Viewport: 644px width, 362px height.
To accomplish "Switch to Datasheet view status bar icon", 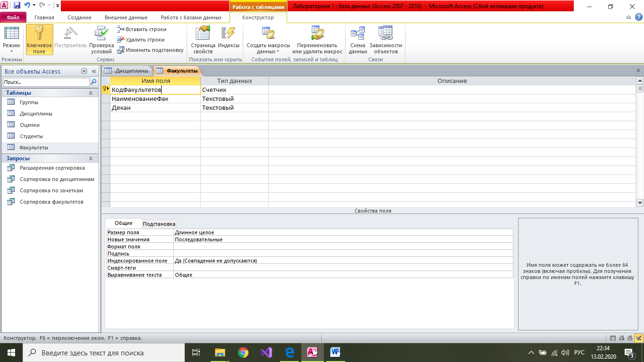I will coord(613,338).
